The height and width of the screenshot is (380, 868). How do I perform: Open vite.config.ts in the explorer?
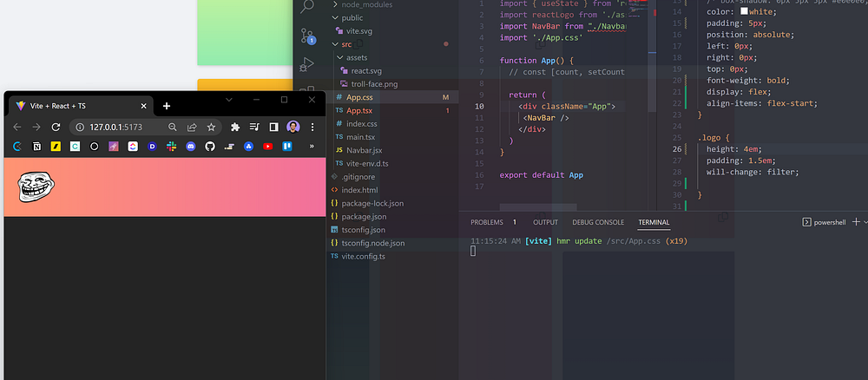pyautogui.click(x=363, y=257)
